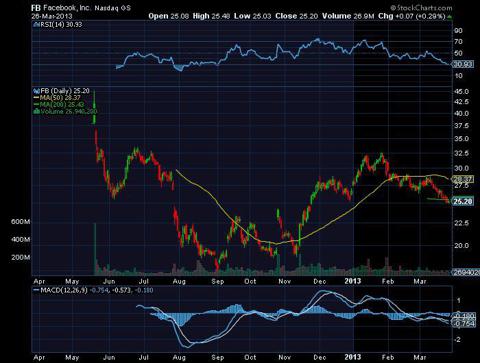Viewport: 480px width, 363px height.
Task: Click the MACD scale value -2
Action: point(458,339)
